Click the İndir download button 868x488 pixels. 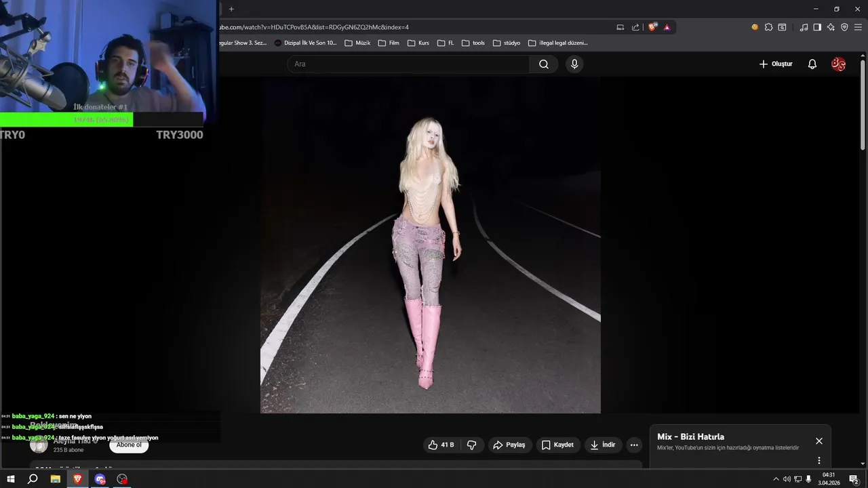(603, 445)
